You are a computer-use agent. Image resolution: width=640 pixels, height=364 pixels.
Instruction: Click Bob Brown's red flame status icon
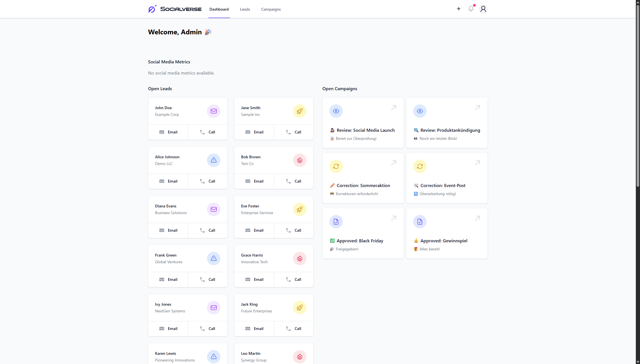pos(299,160)
